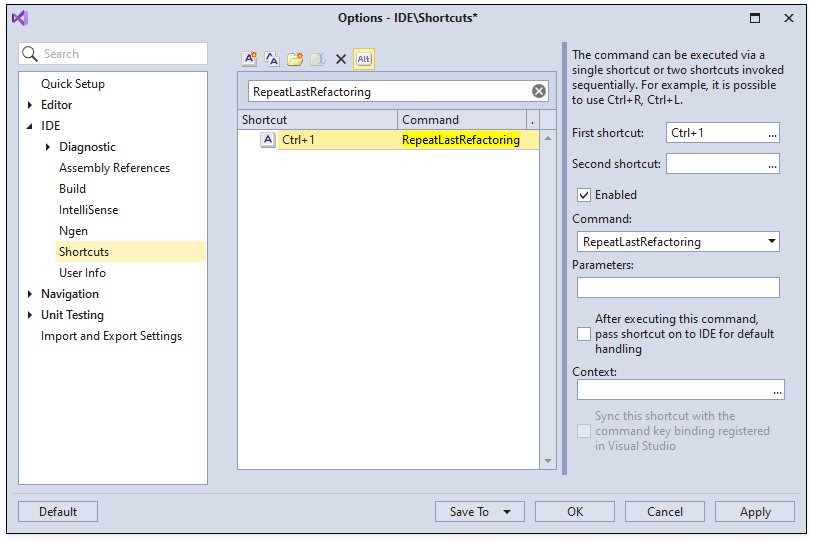Click the grayed Rename Folder toolbar icon
Viewport: 813px width, 542px height.
318,59
